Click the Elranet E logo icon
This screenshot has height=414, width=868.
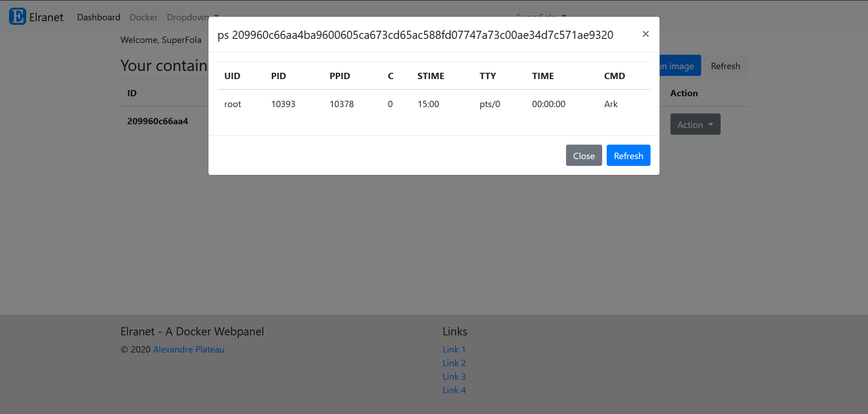tap(18, 16)
